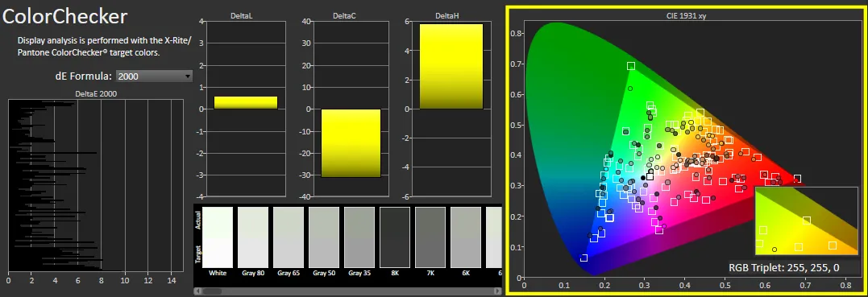Viewport: 868px width, 297px height.
Task: Click the CIE 1931 xy chart title
Action: [x=686, y=16]
